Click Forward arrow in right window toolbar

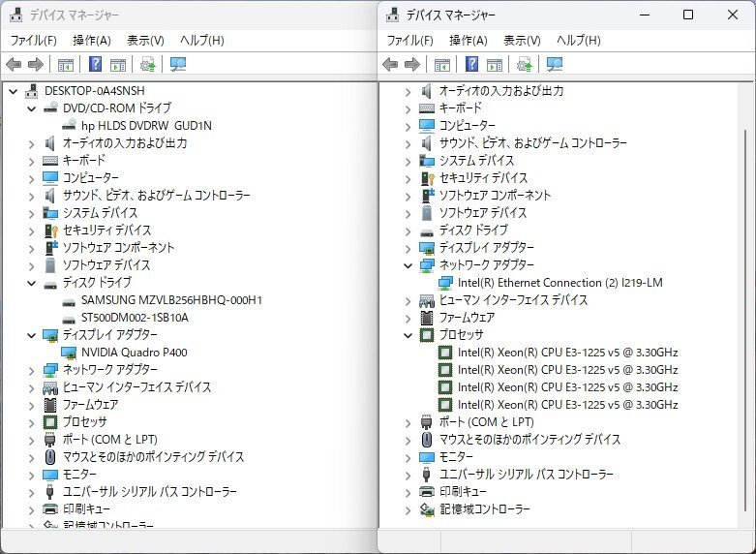tap(412, 64)
